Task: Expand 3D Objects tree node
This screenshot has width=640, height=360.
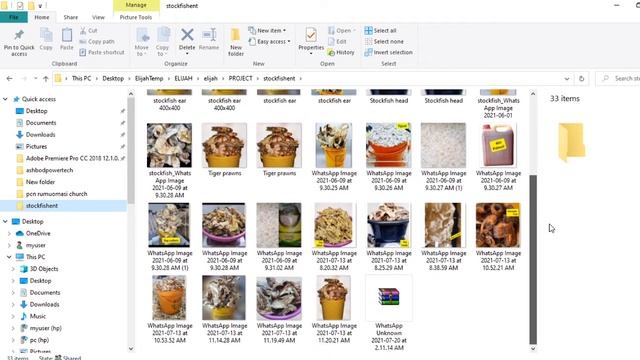Action: click(x=13, y=269)
